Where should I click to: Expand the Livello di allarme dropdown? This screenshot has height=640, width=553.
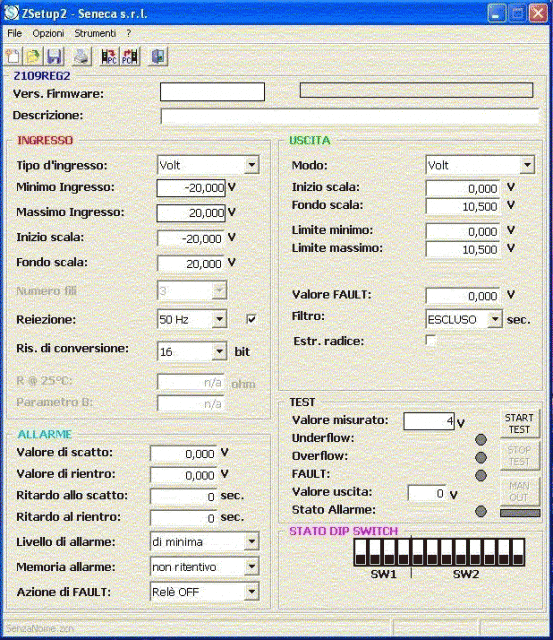pos(252,542)
